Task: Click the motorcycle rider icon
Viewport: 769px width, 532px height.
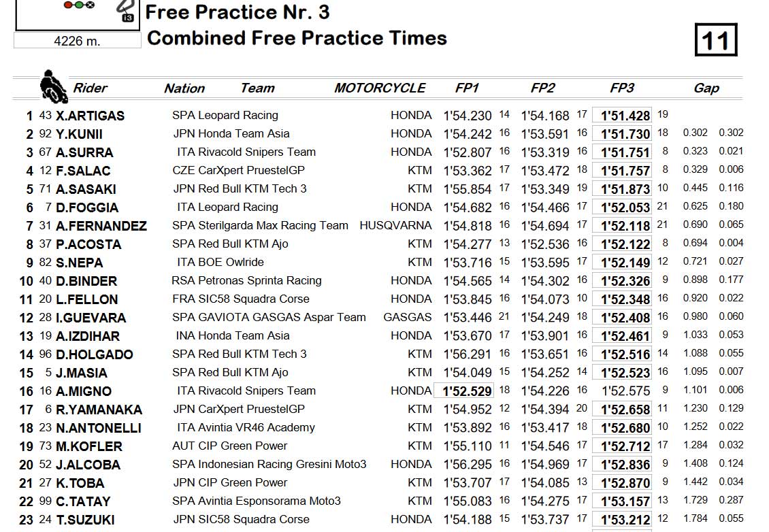Action: (53, 86)
